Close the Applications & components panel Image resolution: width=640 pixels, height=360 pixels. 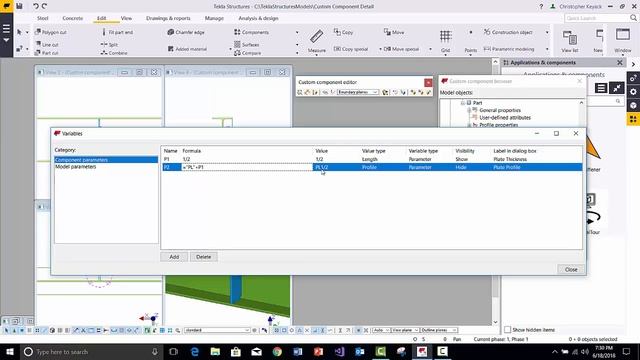pos(620,62)
